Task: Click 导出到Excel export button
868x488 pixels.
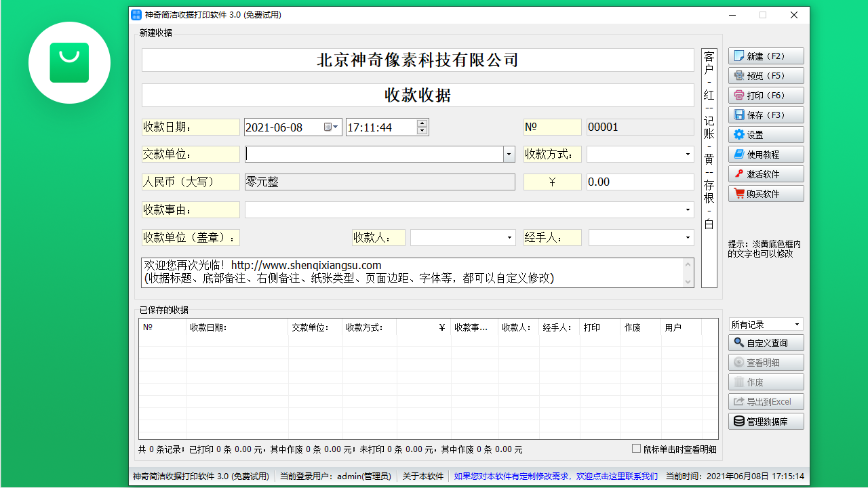Action: 766,402
